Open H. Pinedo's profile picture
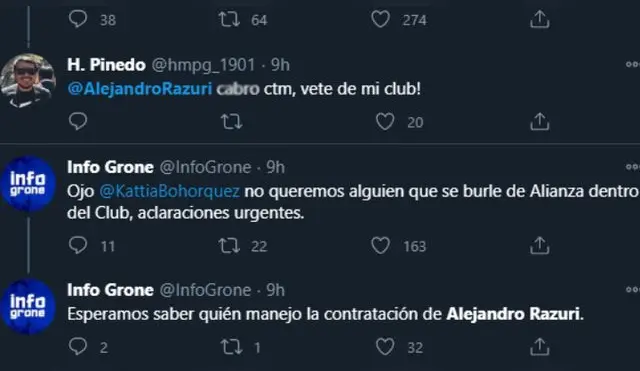Screen dimensions: 640x371 (28, 81)
